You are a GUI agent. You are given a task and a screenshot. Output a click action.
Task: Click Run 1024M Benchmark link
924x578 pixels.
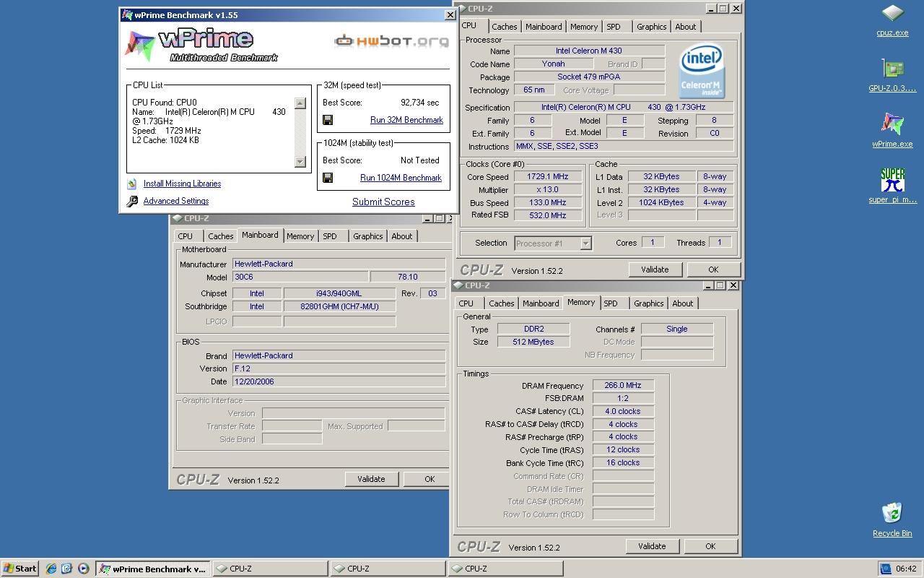[x=401, y=178]
